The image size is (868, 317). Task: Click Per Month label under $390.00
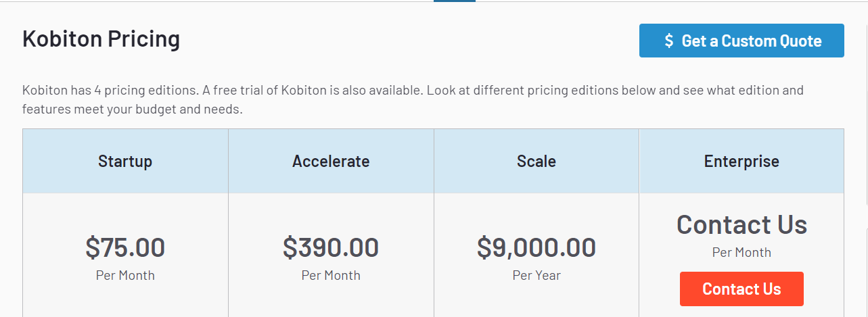pyautogui.click(x=331, y=275)
